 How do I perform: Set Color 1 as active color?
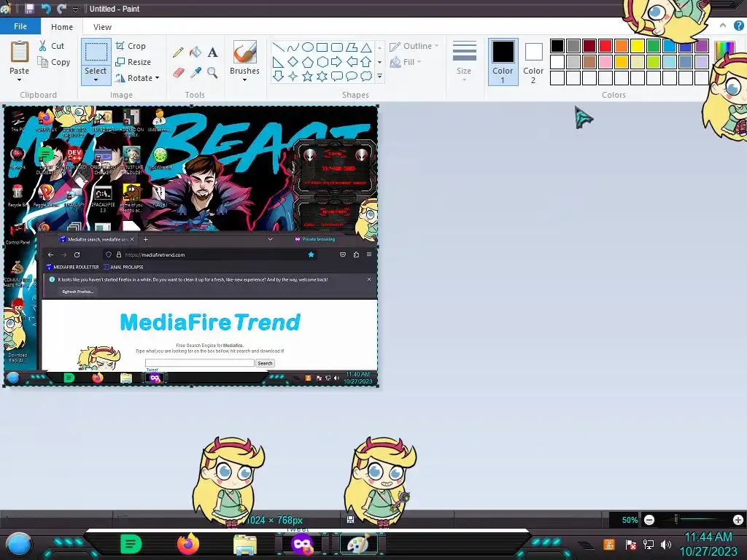tap(503, 62)
